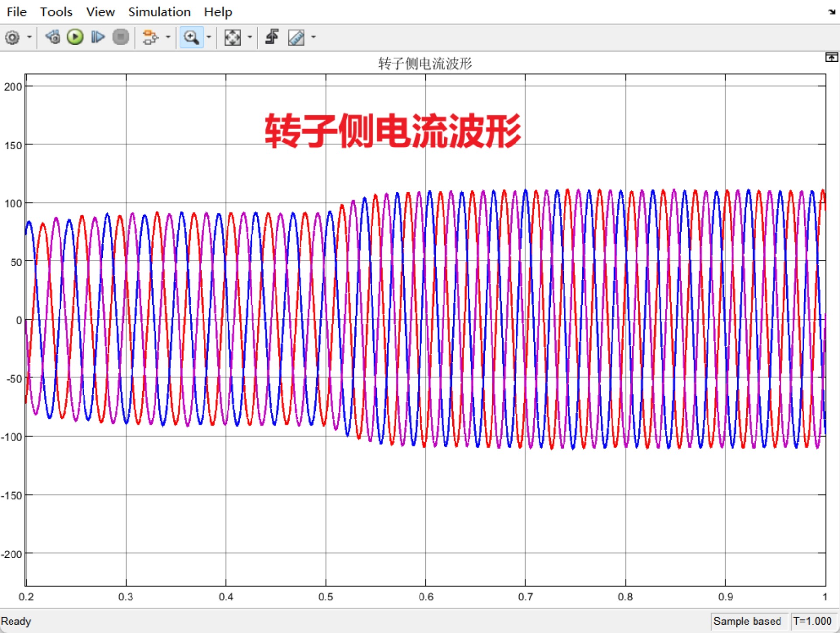Expand the configuration properties dropdown arrow

29,37
